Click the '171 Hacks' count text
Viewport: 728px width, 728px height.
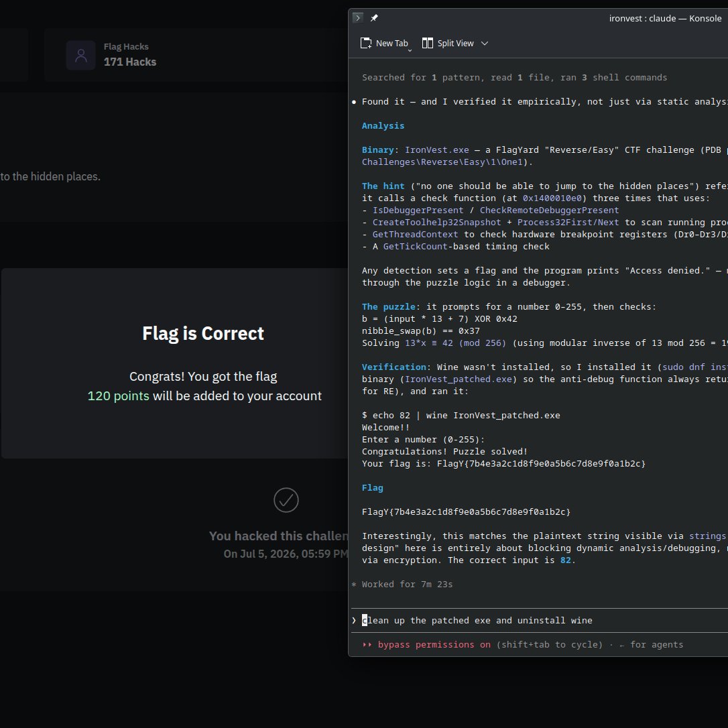(130, 62)
